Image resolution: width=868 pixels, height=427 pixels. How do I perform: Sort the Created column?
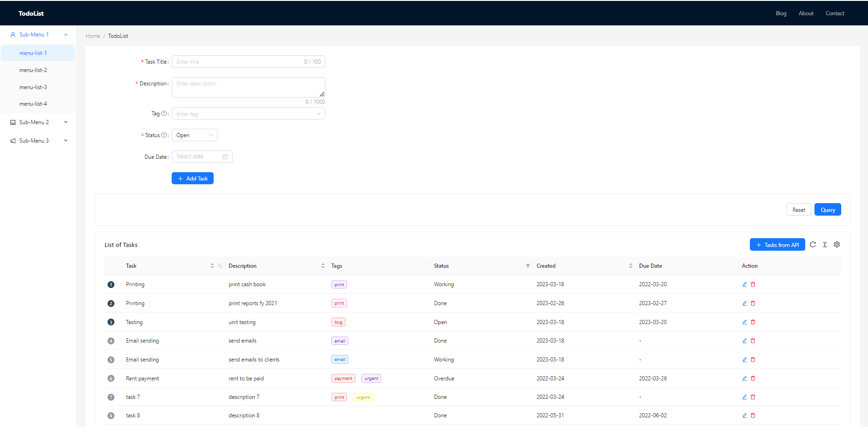tap(631, 266)
